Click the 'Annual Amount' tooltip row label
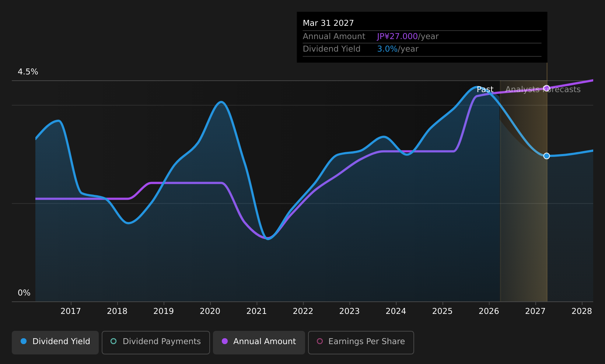 point(334,36)
